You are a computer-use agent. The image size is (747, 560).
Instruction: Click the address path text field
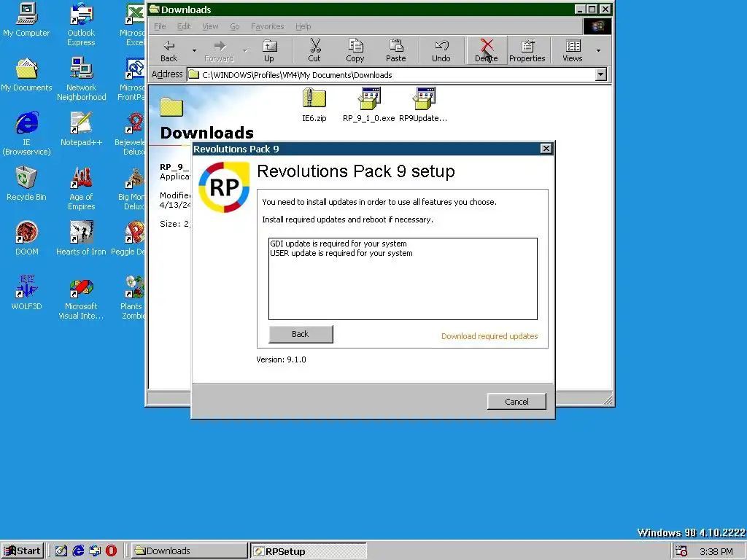[392, 75]
